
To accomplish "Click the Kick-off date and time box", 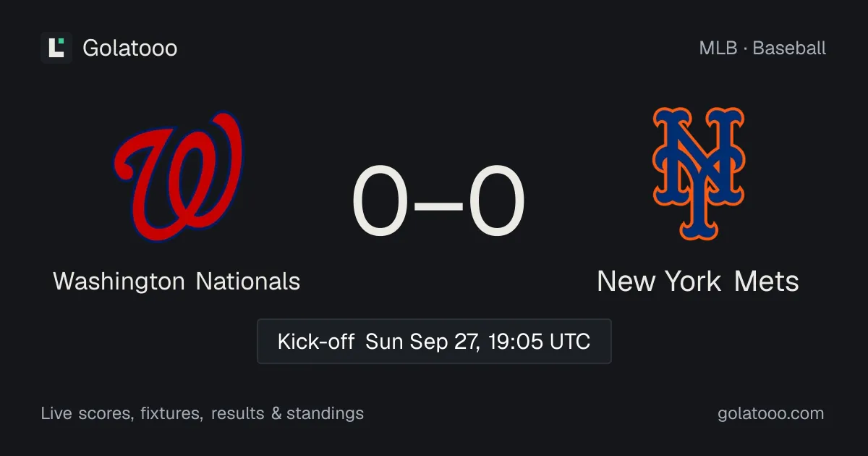I will (x=434, y=341).
